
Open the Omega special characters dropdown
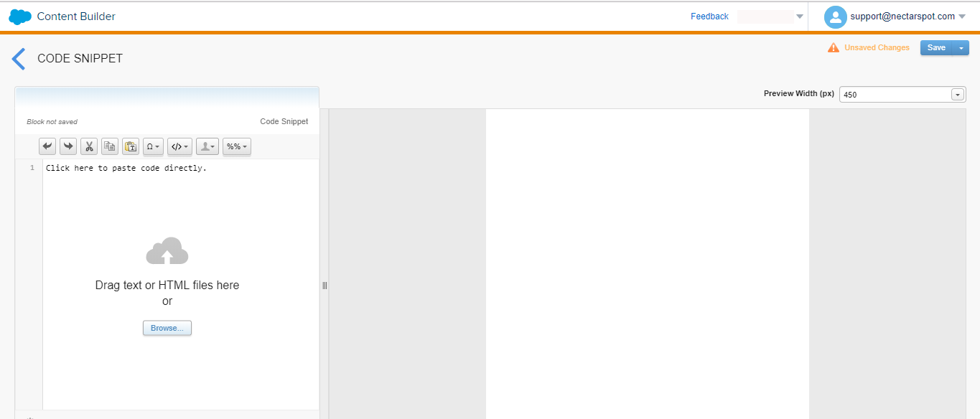pos(153,146)
